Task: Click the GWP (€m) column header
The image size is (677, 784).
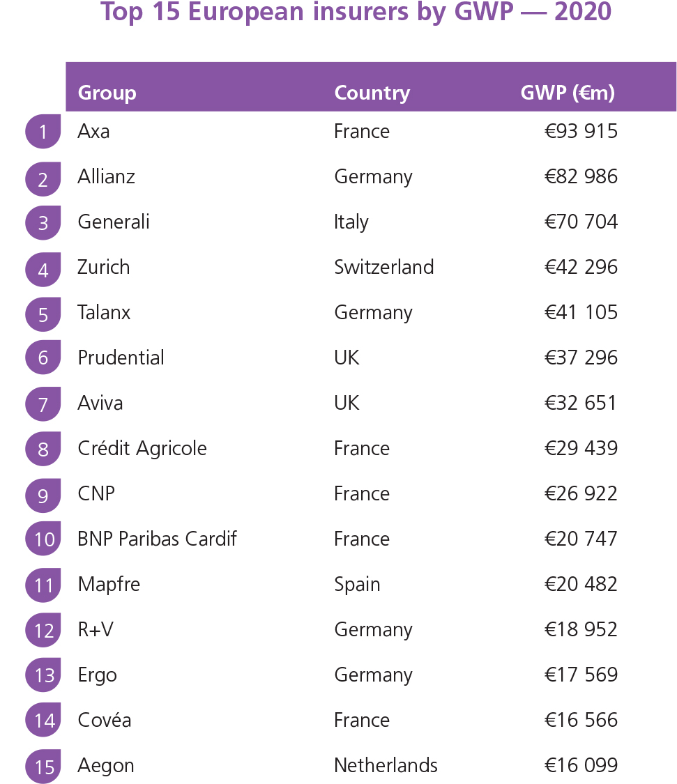Action: click(x=568, y=93)
